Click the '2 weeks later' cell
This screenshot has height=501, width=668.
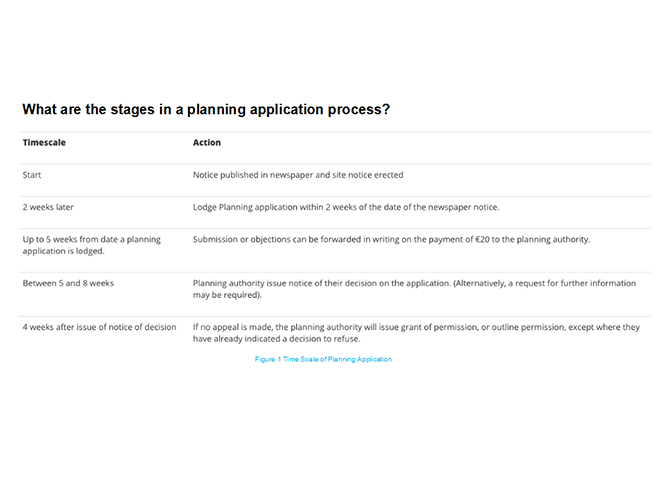pos(48,207)
